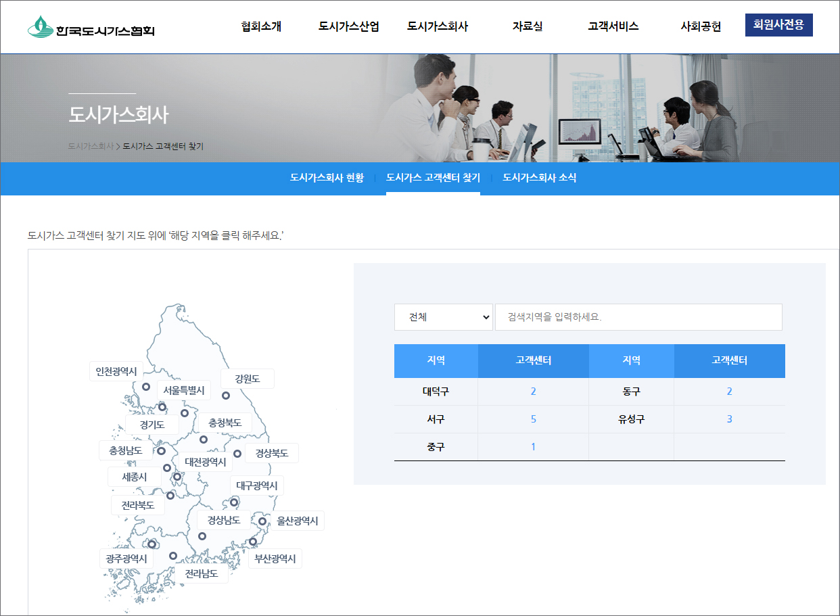This screenshot has height=616, width=840.
Task: Click the 서구 table cell
Action: (x=436, y=419)
